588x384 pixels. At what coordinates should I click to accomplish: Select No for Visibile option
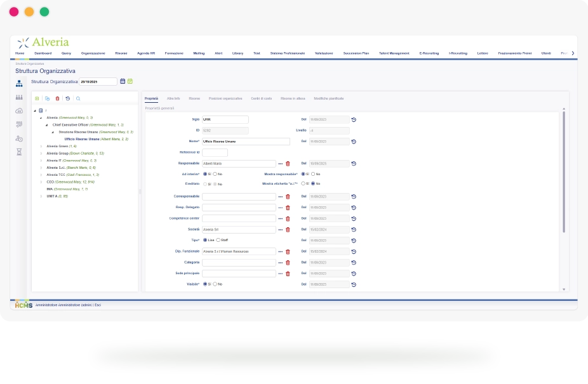click(215, 284)
